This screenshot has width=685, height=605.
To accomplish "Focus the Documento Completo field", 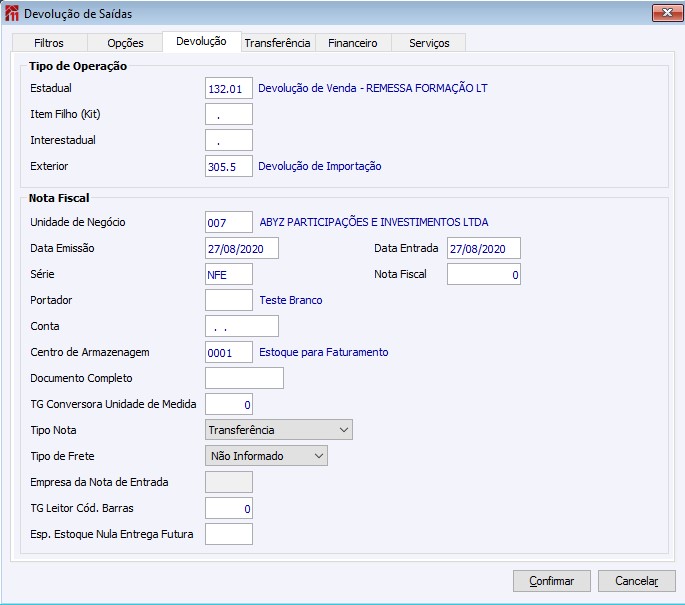I will [245, 378].
